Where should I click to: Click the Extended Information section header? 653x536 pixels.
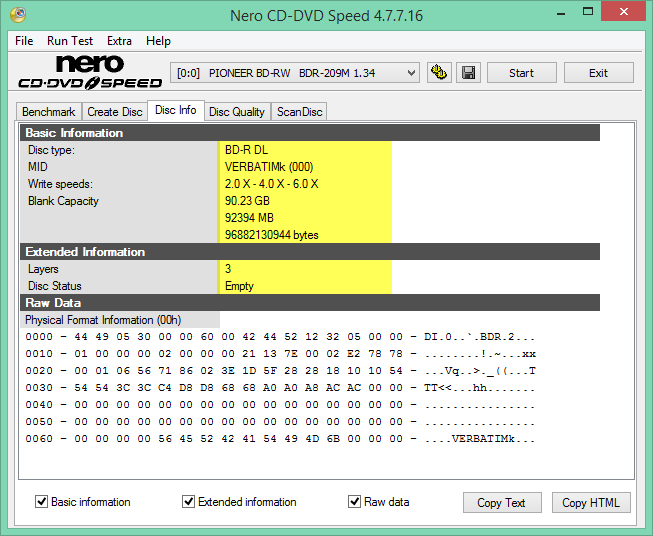(310, 252)
